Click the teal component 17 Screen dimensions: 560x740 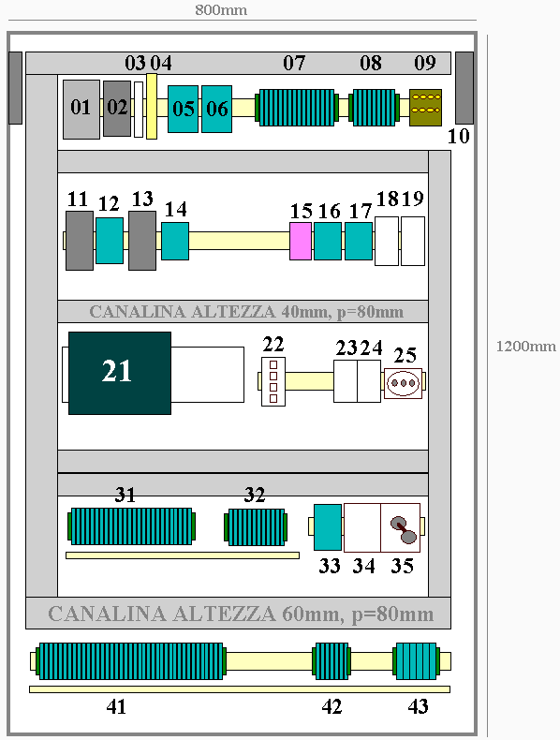point(359,241)
